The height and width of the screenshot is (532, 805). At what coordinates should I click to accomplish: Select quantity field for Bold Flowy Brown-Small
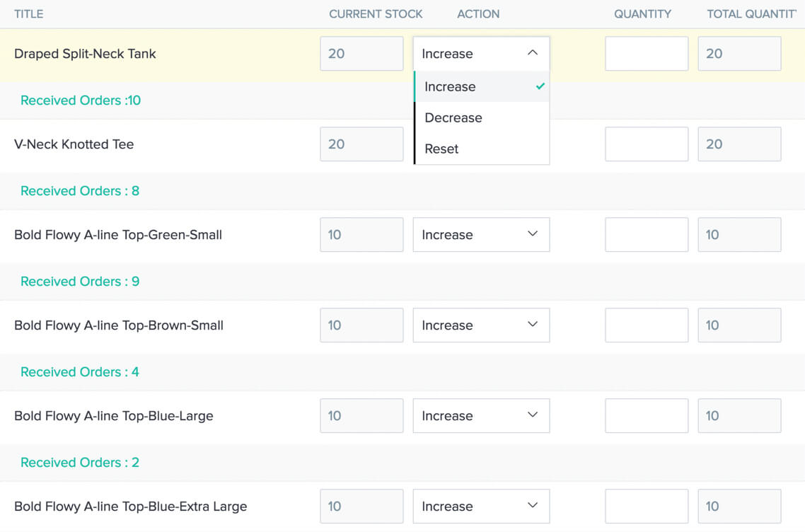[x=647, y=325]
